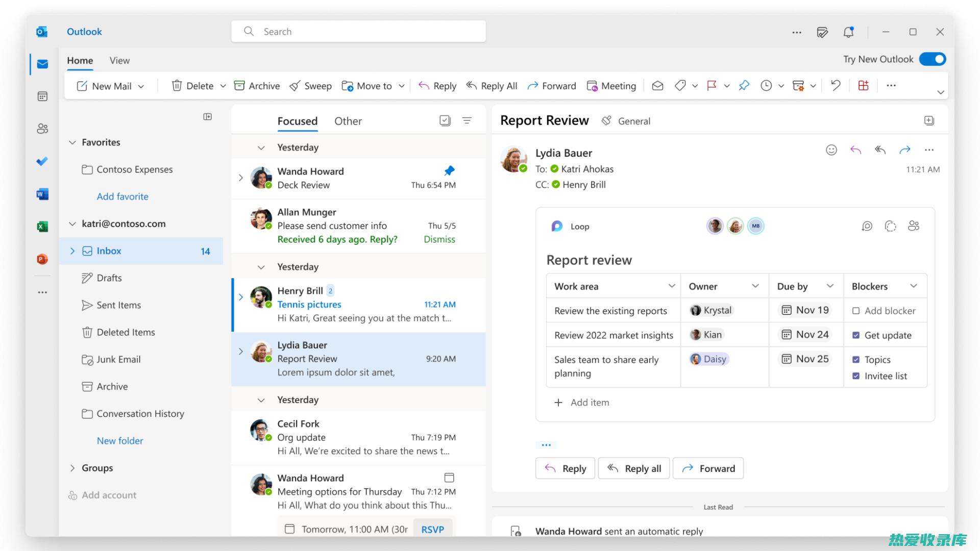Expand message ellipsis below Loop card
Screen dimensions: 980x551
pos(546,445)
